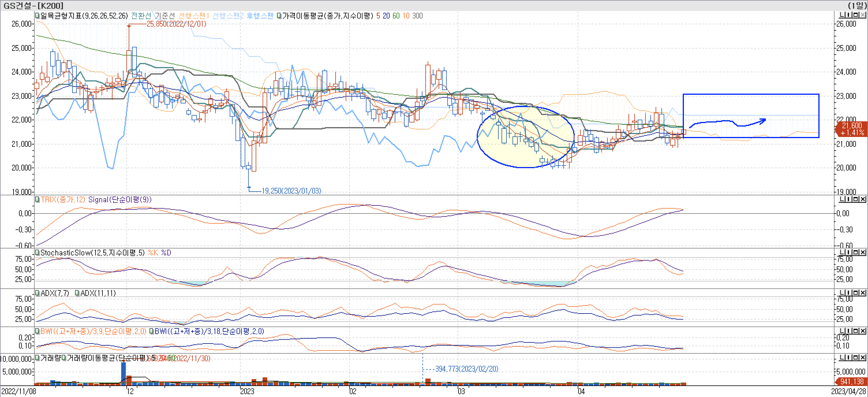
Task: Click the L-shaped scale icon on price panel
Action: [x=841, y=15]
